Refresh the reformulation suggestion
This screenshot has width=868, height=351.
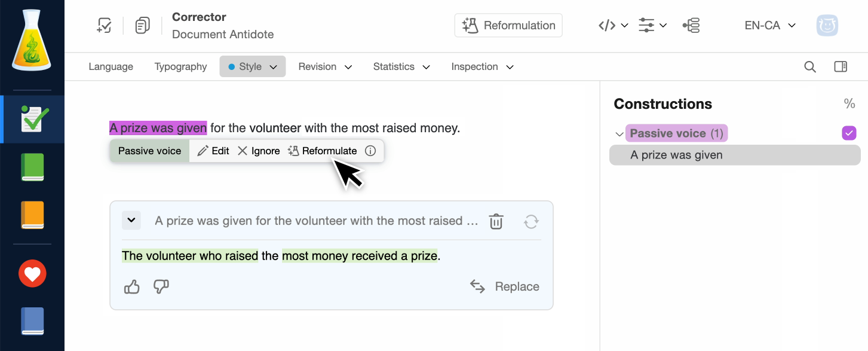(531, 222)
